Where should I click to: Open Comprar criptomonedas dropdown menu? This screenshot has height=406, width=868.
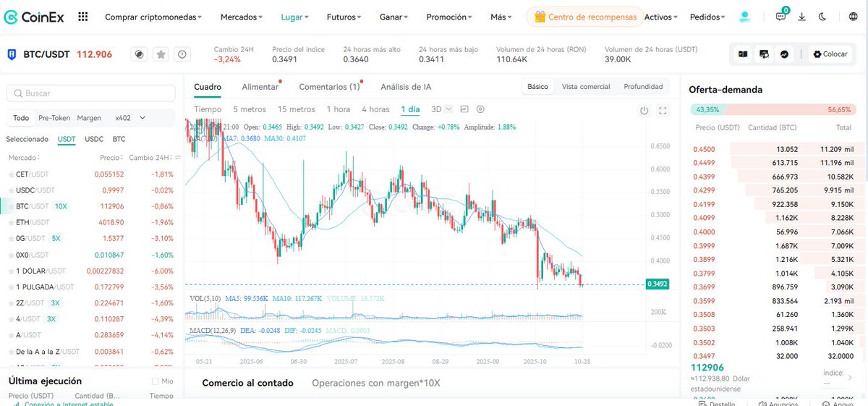(153, 17)
